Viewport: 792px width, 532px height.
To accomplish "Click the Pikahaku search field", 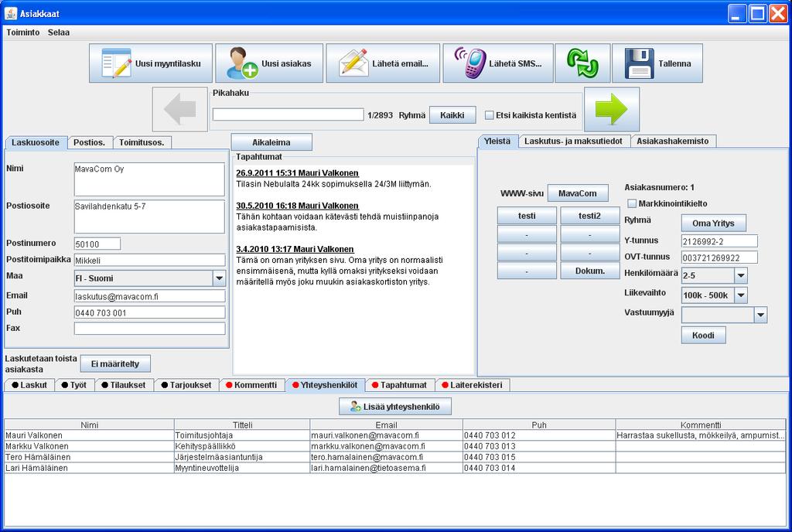I will tap(288, 114).
